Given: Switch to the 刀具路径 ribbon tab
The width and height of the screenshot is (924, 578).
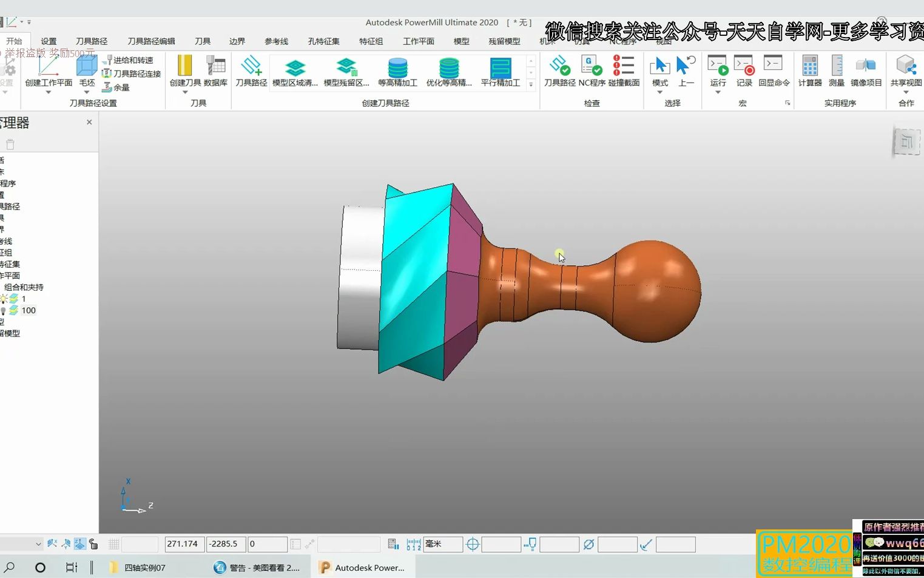Looking at the screenshot, I should [92, 41].
